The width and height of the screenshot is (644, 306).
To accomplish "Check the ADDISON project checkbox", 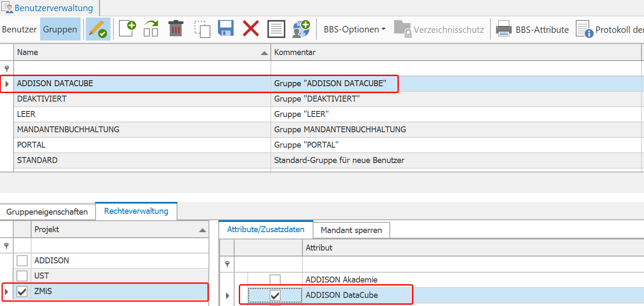I will 22,260.
